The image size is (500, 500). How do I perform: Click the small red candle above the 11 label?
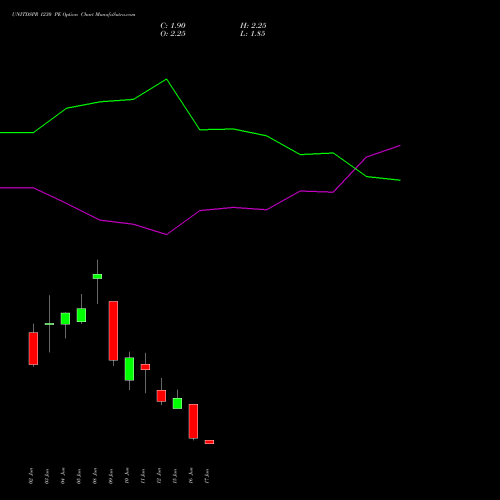coord(145,367)
